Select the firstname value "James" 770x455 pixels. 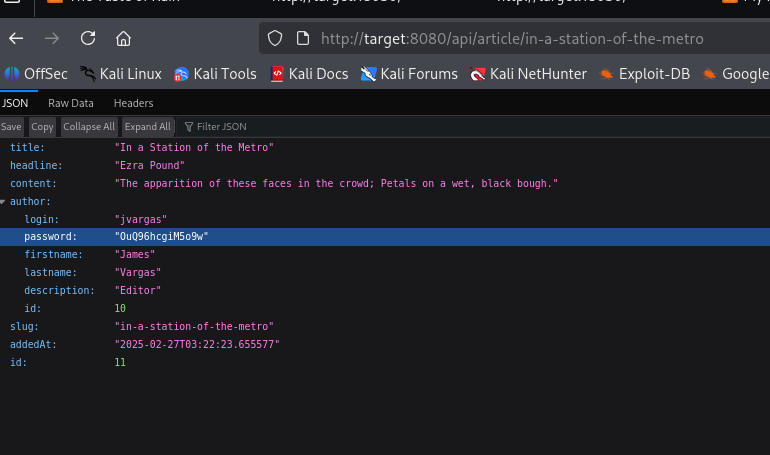click(x=135, y=255)
